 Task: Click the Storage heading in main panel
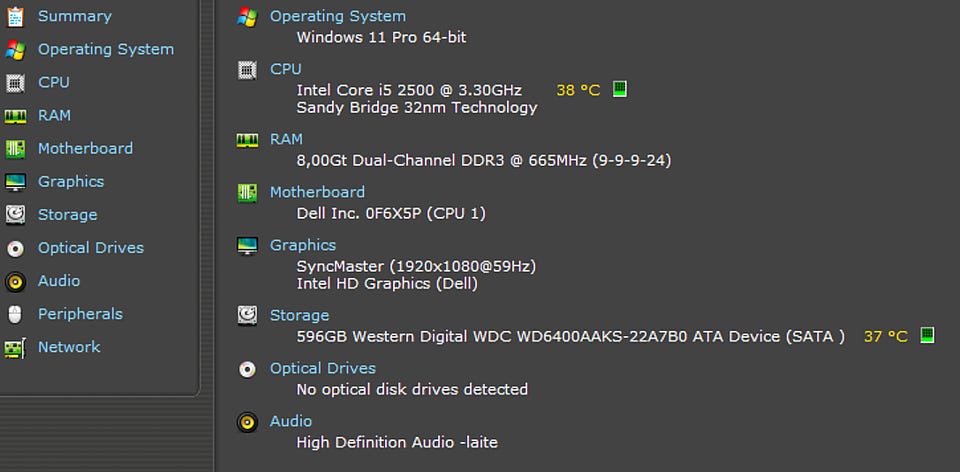299,315
